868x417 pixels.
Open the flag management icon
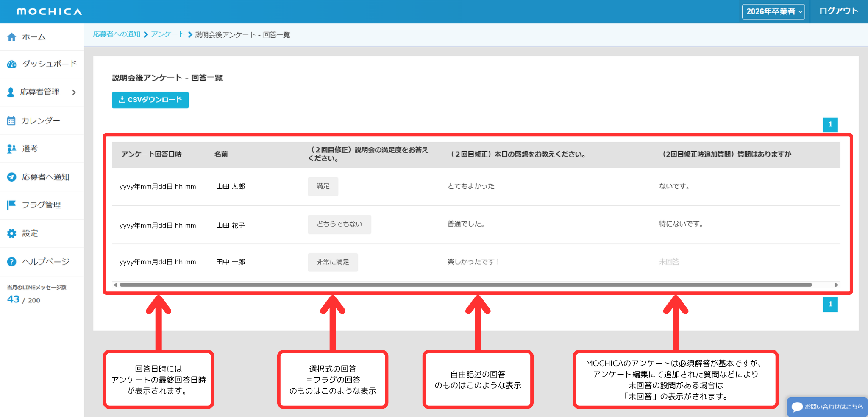(x=11, y=205)
